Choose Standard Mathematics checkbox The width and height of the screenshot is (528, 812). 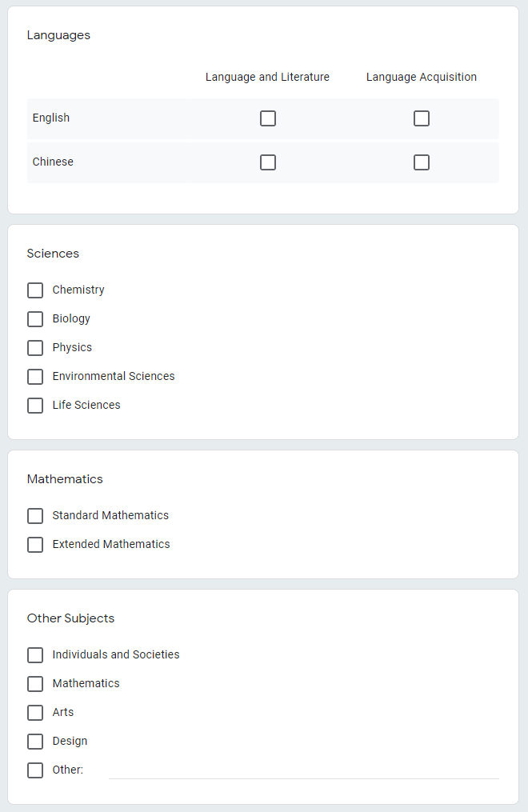coord(35,516)
